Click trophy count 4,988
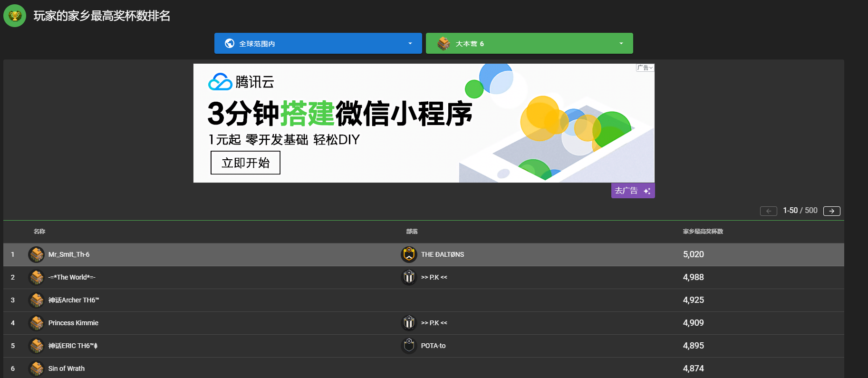Screen dimensions: 868x378 (x=694, y=277)
